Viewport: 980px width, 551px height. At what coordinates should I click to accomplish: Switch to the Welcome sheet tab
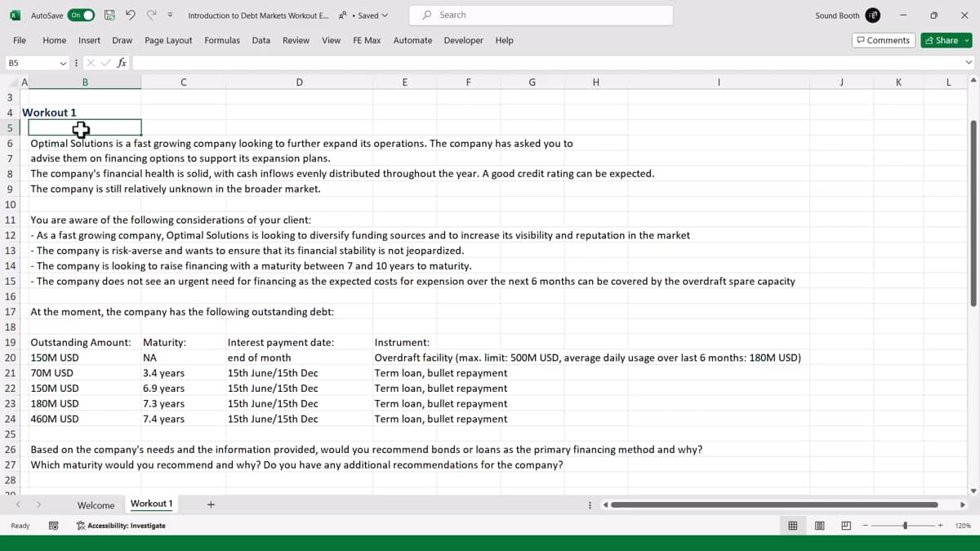click(96, 505)
